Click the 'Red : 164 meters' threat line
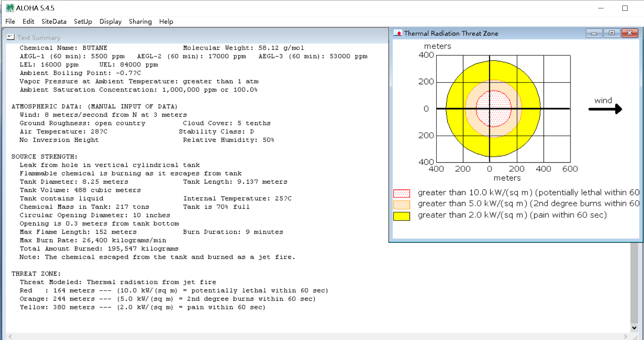The width and height of the screenshot is (644, 340). 174,291
